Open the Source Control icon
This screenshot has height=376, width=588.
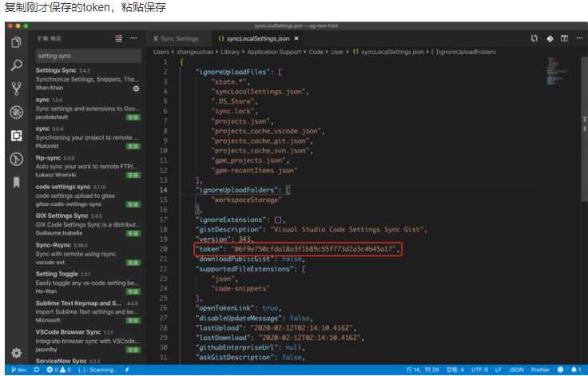(x=16, y=89)
